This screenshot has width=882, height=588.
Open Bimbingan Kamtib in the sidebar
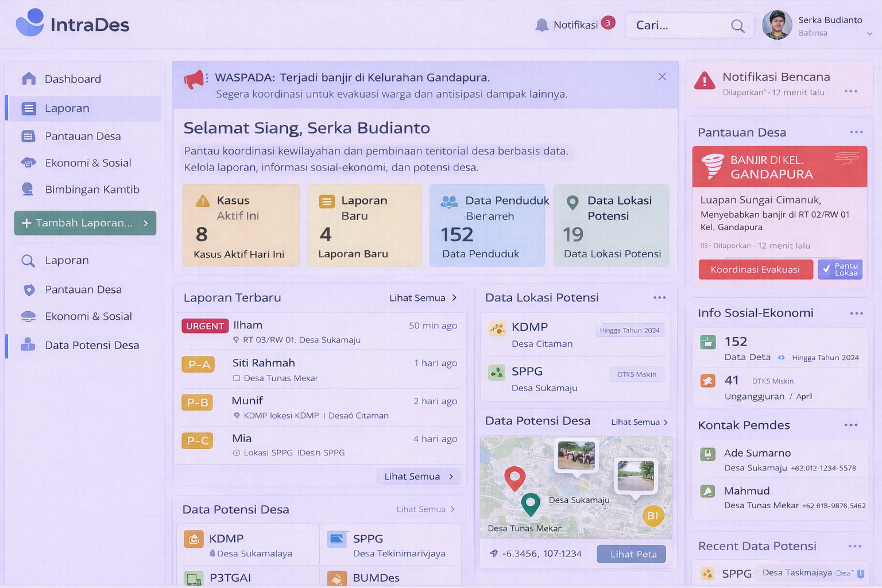pyautogui.click(x=92, y=189)
